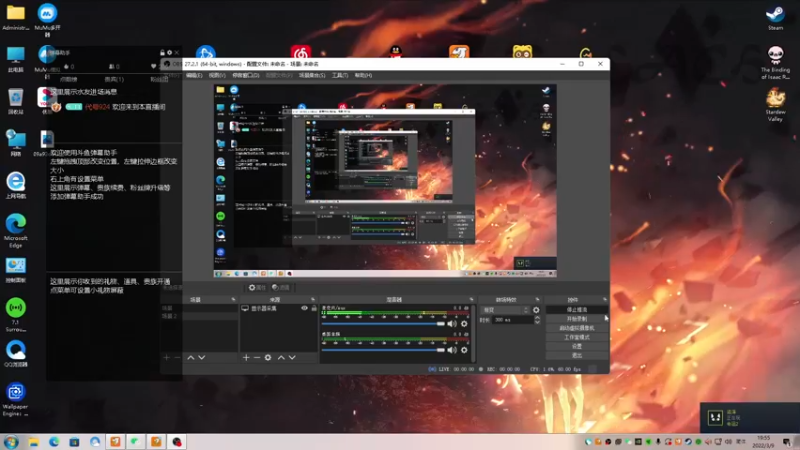The height and width of the screenshot is (450, 800).
Task: Switch to 贵宾(1) tab in danmu assistant
Action: 114,80
